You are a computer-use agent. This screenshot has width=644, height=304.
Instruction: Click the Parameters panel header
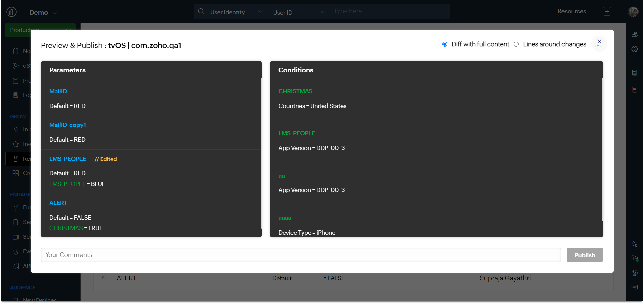(x=151, y=70)
